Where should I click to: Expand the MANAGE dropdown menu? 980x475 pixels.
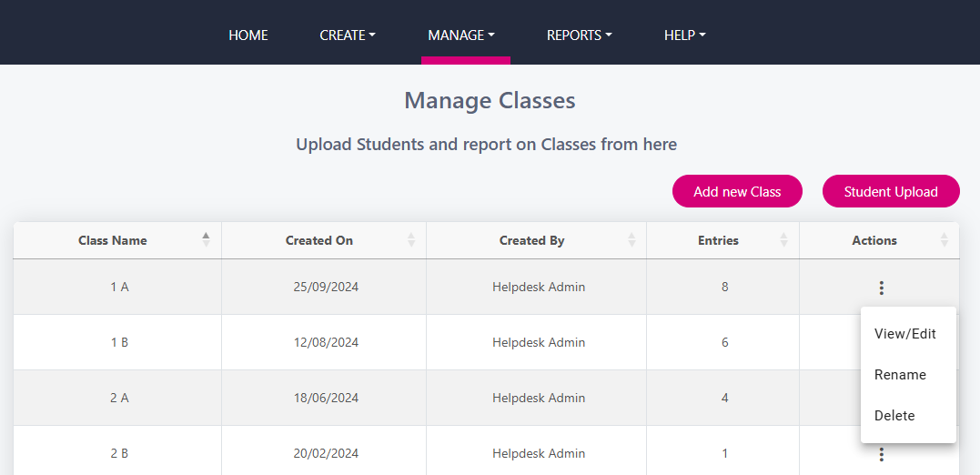[461, 35]
